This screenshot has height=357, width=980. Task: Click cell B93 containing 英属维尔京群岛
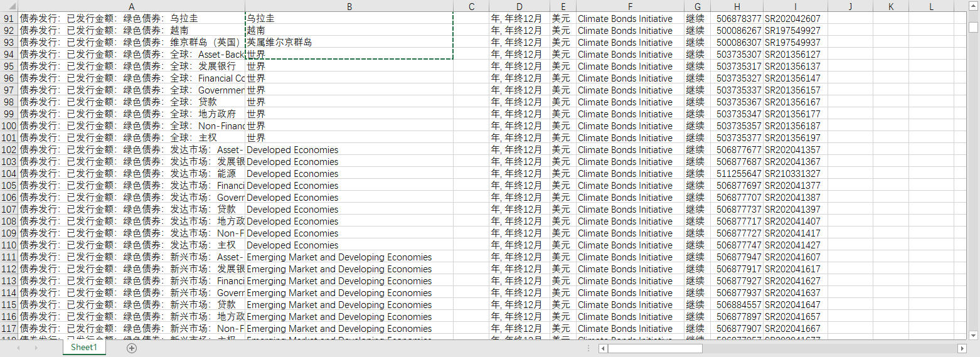click(x=349, y=43)
